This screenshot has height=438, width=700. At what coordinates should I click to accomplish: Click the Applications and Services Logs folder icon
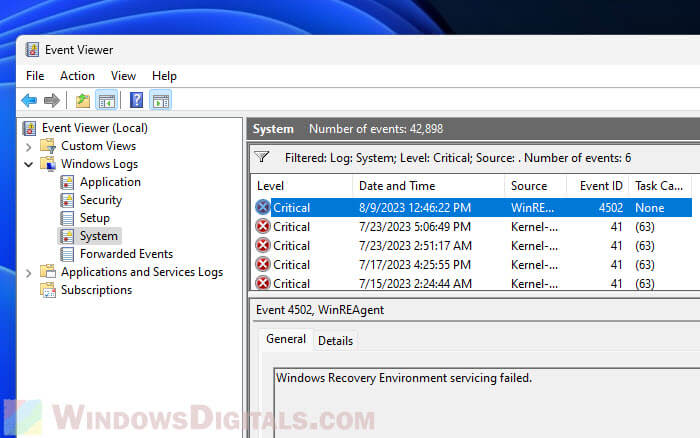click(x=48, y=272)
